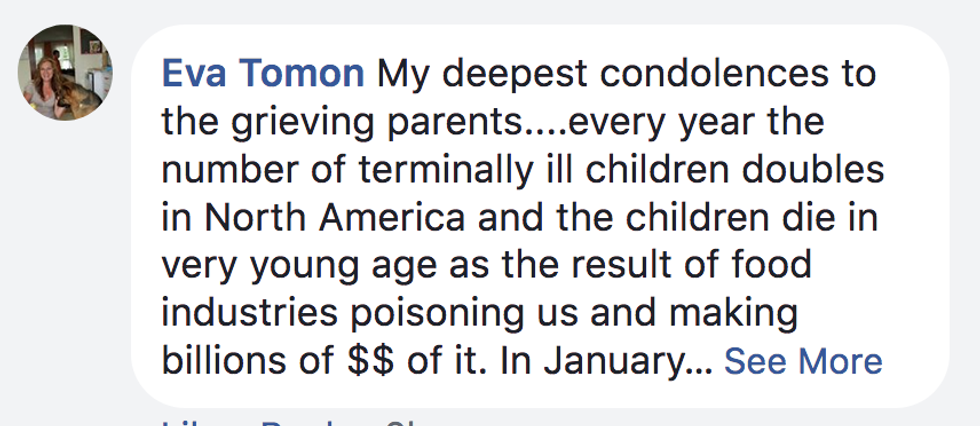Click the word "billions" in the comment
980x426 pixels.
220,362
